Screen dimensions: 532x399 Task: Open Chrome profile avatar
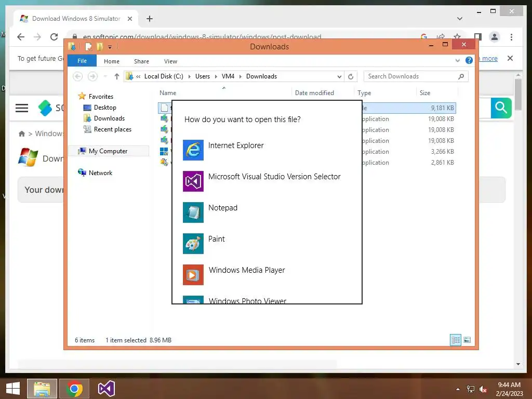click(495, 37)
